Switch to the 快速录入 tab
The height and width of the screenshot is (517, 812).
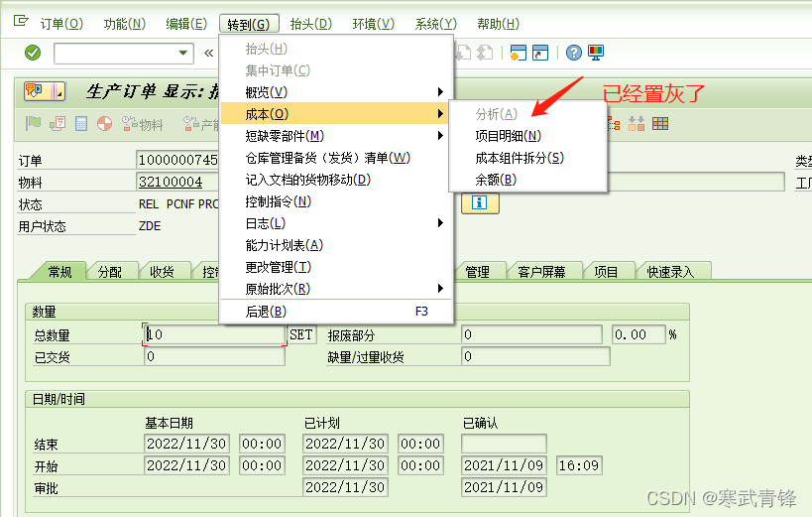670,272
